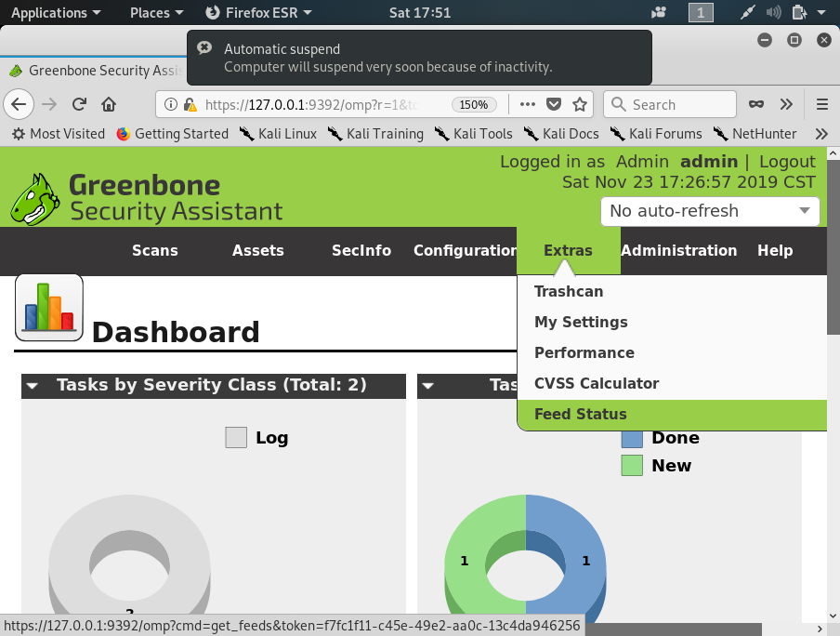Click the screen recorder icon in the top panel

tap(659, 12)
